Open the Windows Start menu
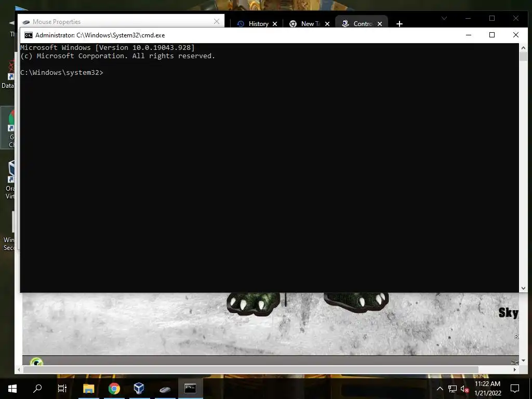This screenshot has height=399, width=532. pos(12,388)
